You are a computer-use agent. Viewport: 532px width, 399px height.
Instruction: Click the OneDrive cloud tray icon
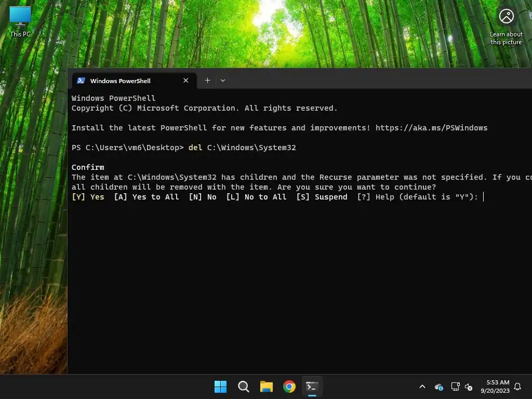438,387
